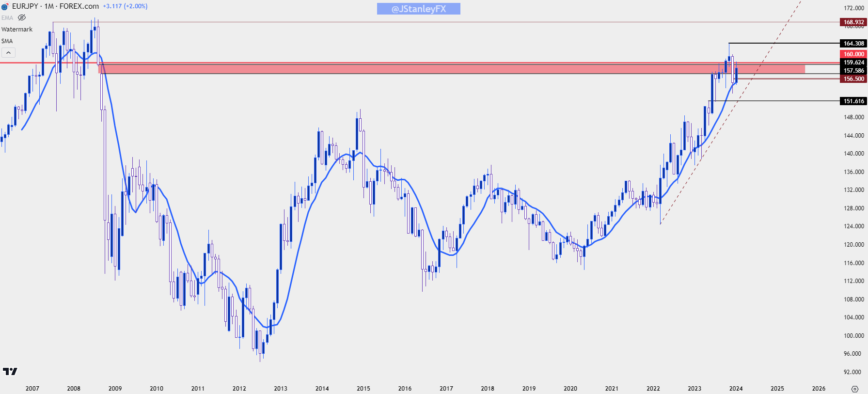Click the 151.616 price label
868x394 pixels.
click(853, 101)
